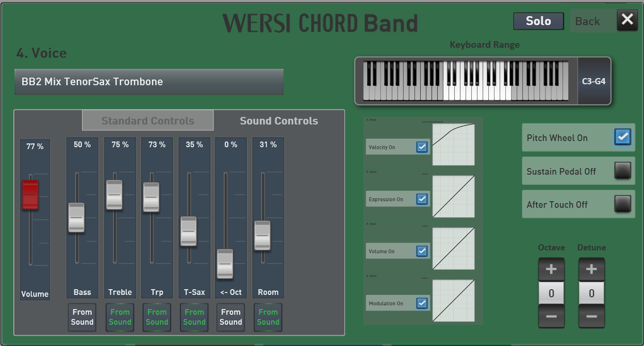Toggle From Sound under Trp
The height and width of the screenshot is (346, 644).
(157, 317)
